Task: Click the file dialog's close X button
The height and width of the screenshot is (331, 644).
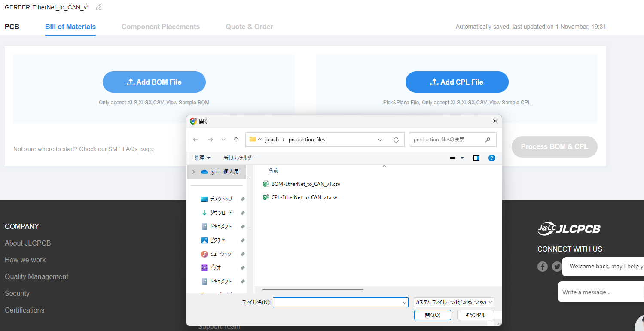Action: click(495, 121)
